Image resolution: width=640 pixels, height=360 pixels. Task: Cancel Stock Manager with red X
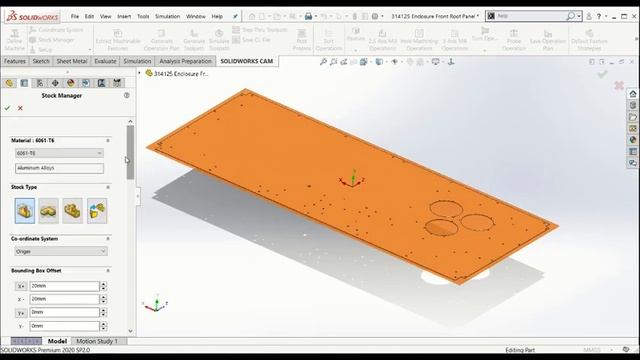pos(20,108)
